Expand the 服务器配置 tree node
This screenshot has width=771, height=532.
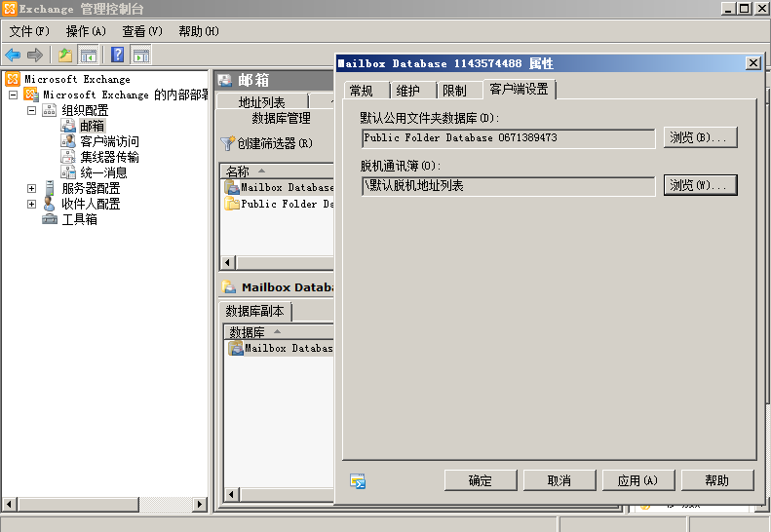click(31, 188)
